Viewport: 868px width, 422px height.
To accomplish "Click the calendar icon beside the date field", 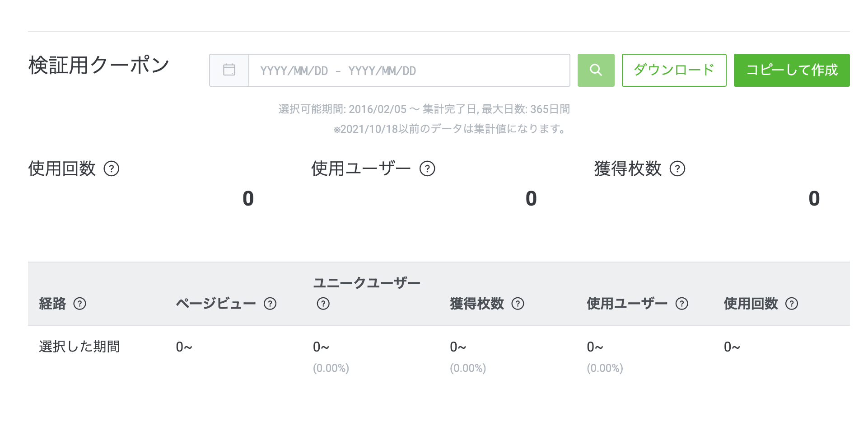I will coord(229,70).
